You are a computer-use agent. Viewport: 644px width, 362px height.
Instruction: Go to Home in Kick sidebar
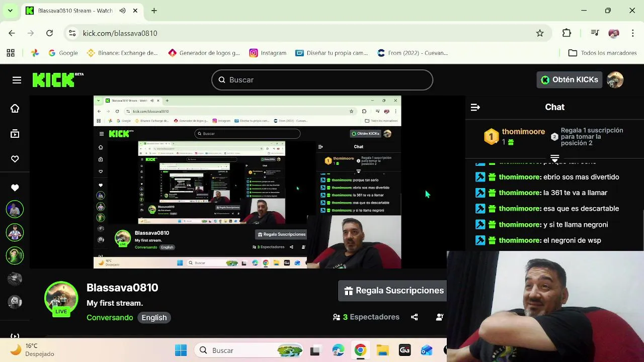(x=15, y=109)
